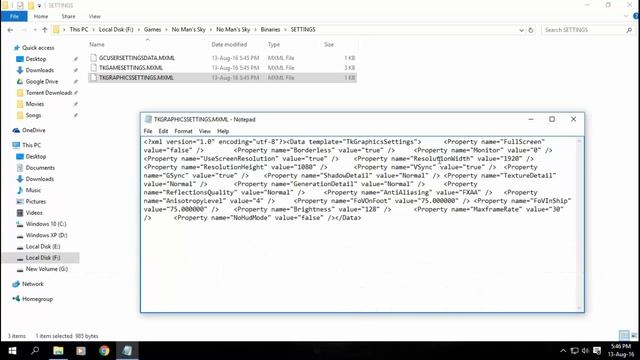Open OneDrive in the navigation pane
Image resolution: width=640 pixels, height=360 pixels.
(x=33, y=130)
